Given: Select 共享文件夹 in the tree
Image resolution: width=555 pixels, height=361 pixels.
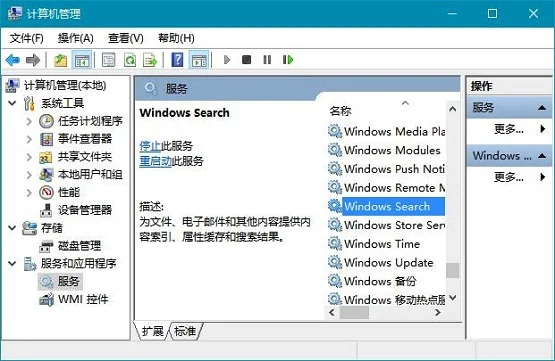Looking at the screenshot, I should point(85,157).
